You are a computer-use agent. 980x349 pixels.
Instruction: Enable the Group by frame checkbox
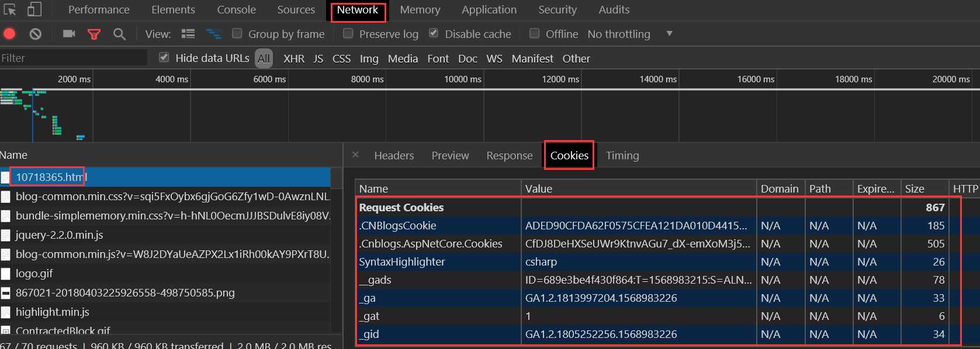(237, 33)
